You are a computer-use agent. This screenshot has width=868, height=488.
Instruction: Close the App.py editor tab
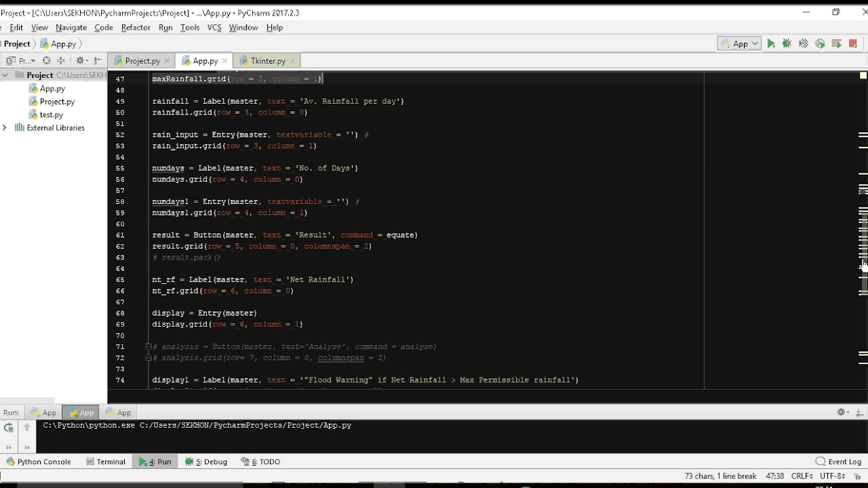coord(224,61)
